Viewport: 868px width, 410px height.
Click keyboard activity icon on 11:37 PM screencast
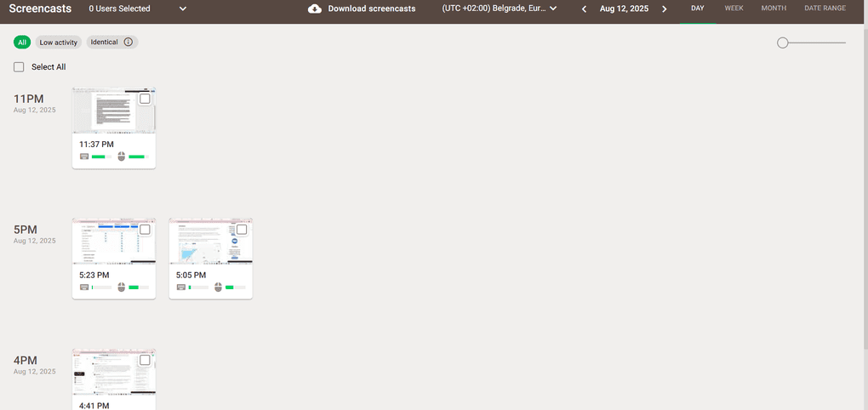coord(84,157)
